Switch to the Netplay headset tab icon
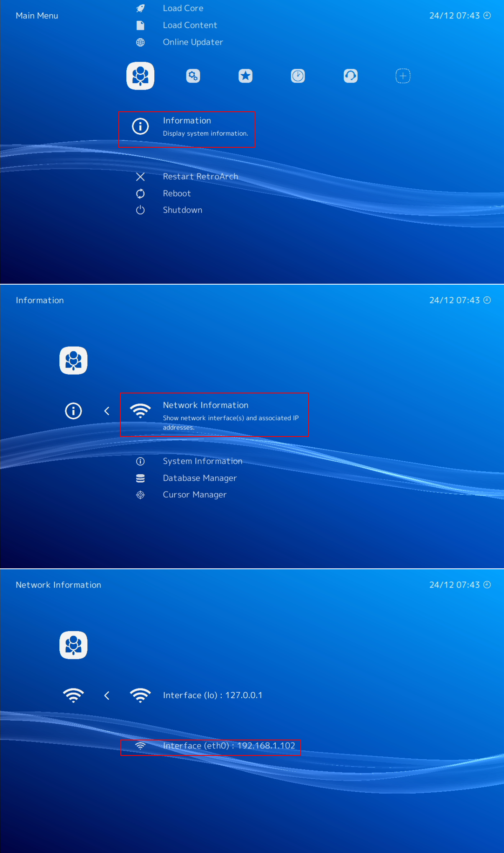 [x=350, y=76]
